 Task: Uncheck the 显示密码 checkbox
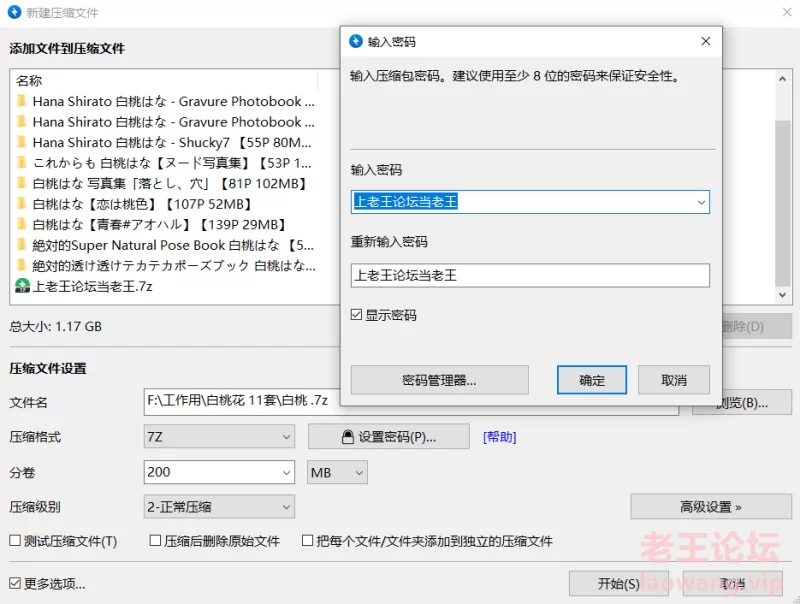[x=356, y=315]
